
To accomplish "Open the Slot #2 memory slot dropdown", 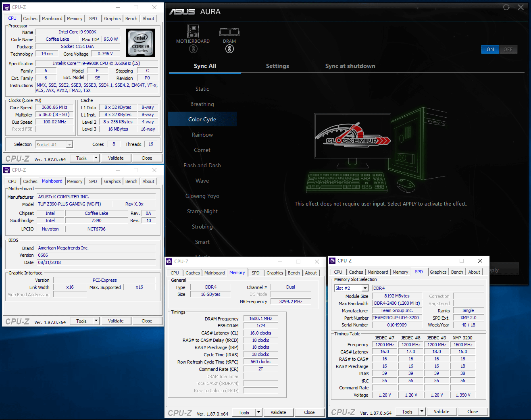I will (x=364, y=288).
